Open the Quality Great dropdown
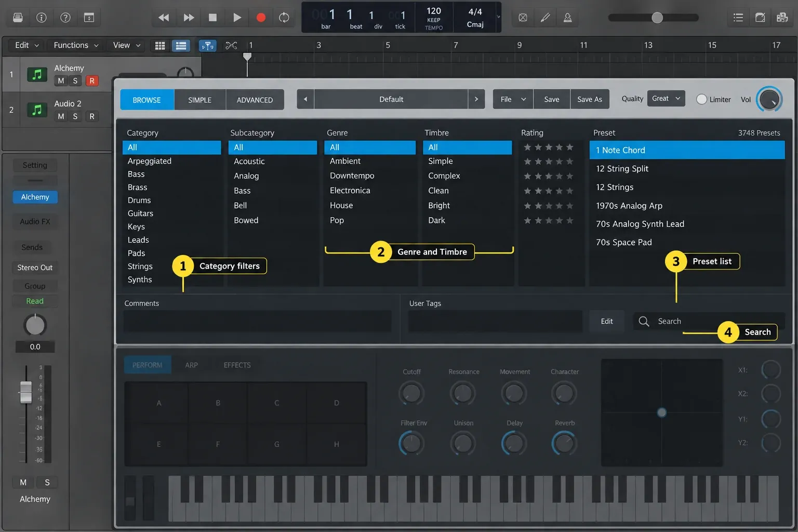798x532 pixels. pos(666,99)
